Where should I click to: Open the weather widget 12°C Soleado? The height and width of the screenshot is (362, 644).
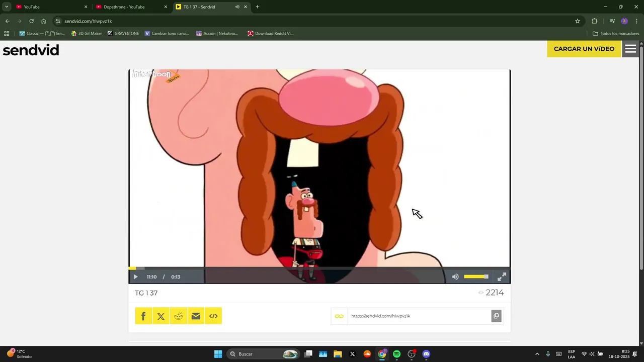tap(20, 354)
